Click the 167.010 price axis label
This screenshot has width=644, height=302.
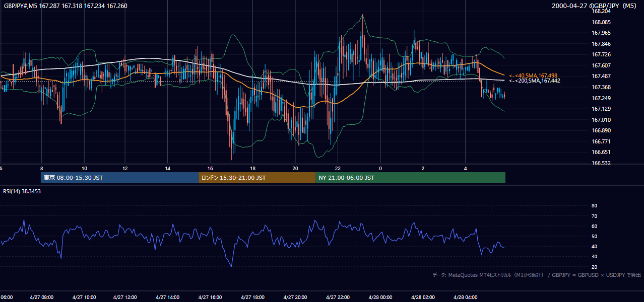pyautogui.click(x=601, y=120)
